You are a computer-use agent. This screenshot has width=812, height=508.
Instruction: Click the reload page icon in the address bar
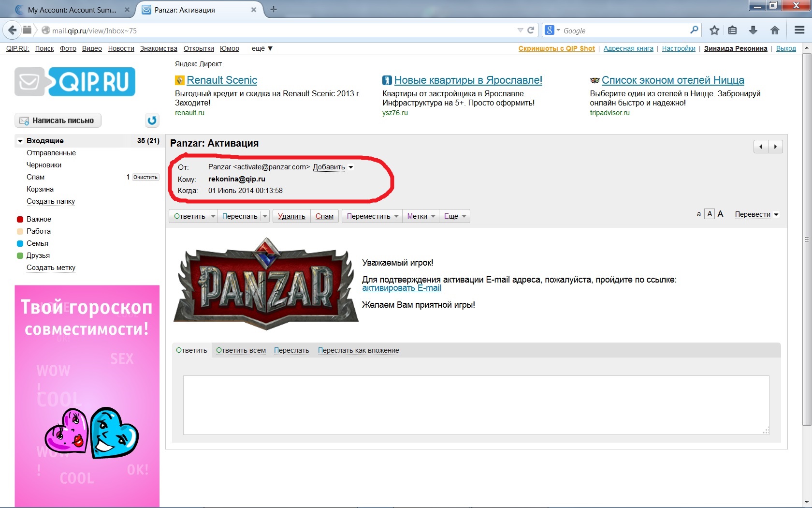click(531, 30)
